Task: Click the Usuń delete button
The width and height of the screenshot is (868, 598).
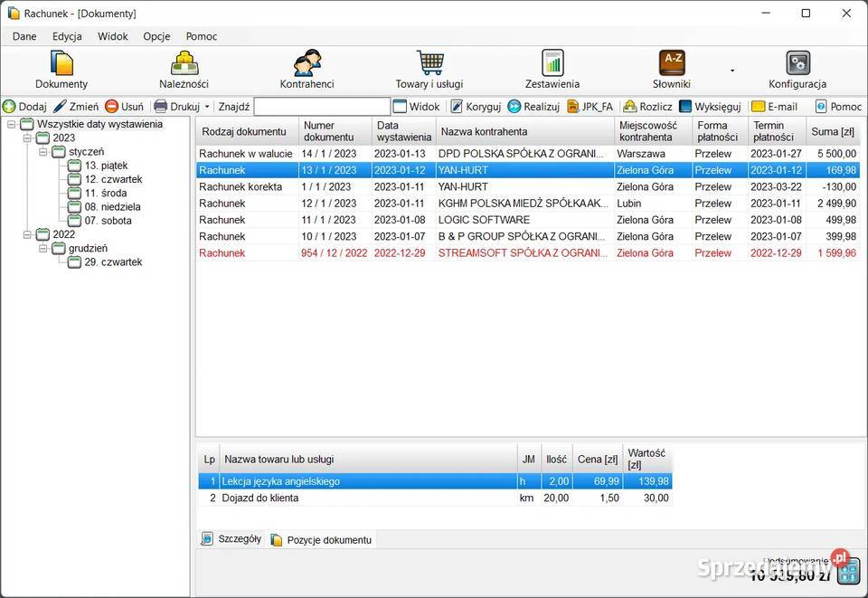Action: (x=124, y=107)
